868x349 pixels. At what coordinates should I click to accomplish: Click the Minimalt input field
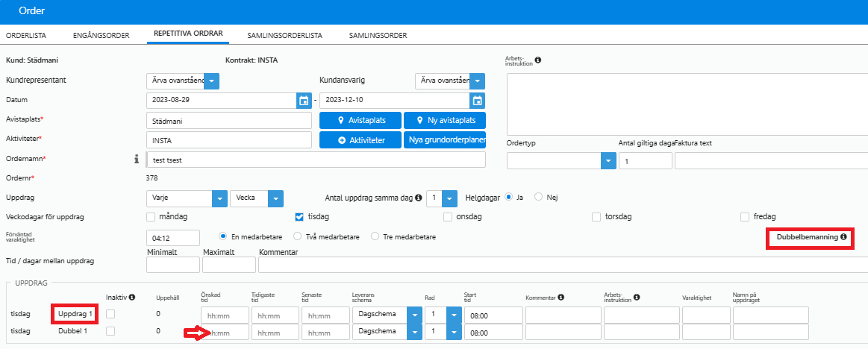pos(172,265)
